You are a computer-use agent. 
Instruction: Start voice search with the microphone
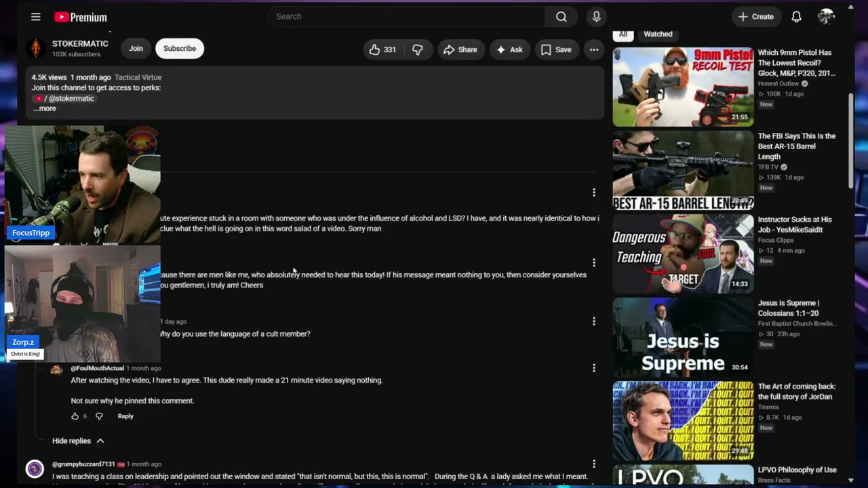click(x=597, y=16)
